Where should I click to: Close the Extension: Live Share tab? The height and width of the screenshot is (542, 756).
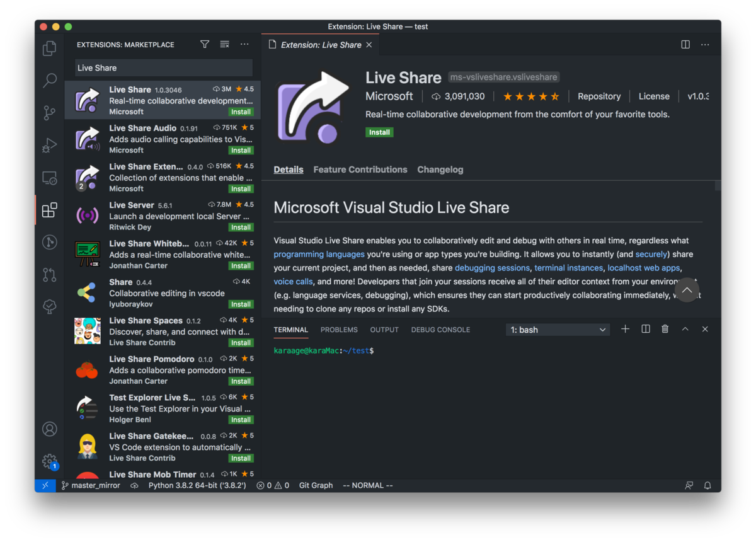point(369,45)
